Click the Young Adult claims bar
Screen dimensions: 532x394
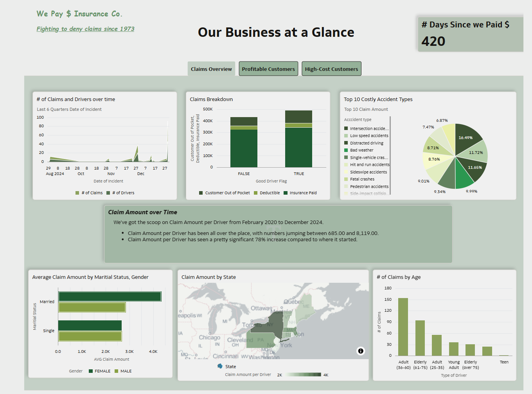454,349
